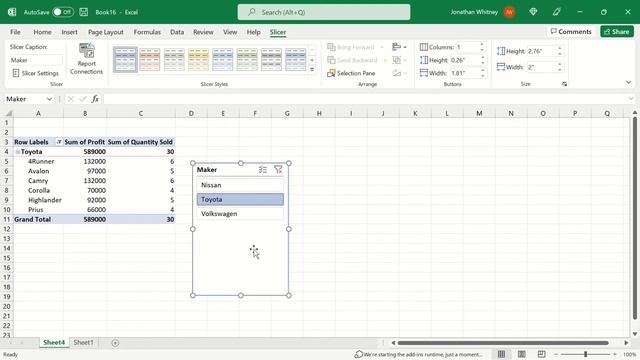The width and height of the screenshot is (640, 360).
Task: Open the Name Box dropdown
Action: click(x=49, y=99)
